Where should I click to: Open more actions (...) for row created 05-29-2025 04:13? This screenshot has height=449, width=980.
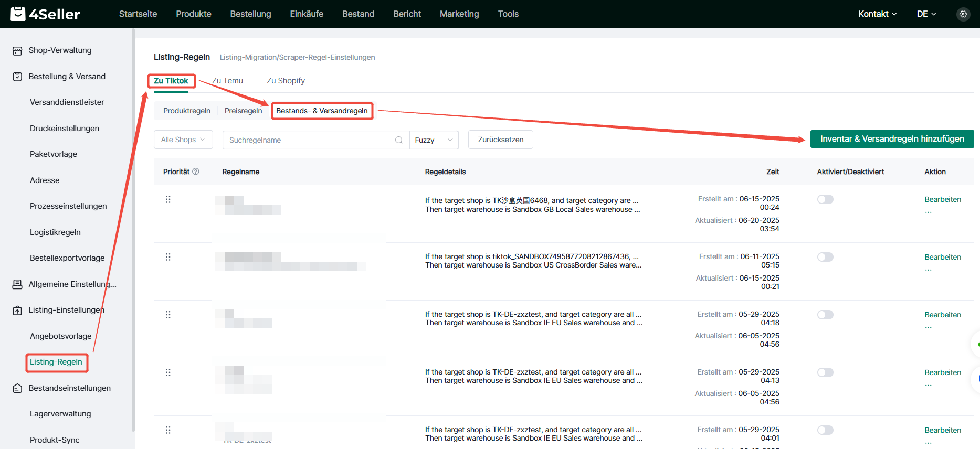(929, 384)
